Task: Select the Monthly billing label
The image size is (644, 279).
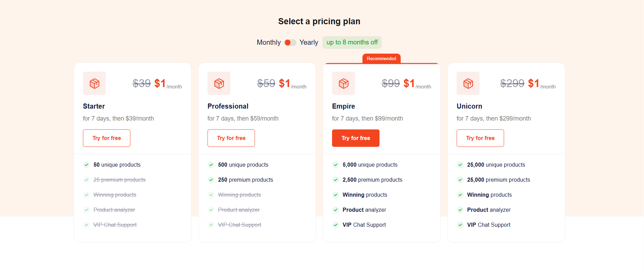Action: click(x=269, y=42)
